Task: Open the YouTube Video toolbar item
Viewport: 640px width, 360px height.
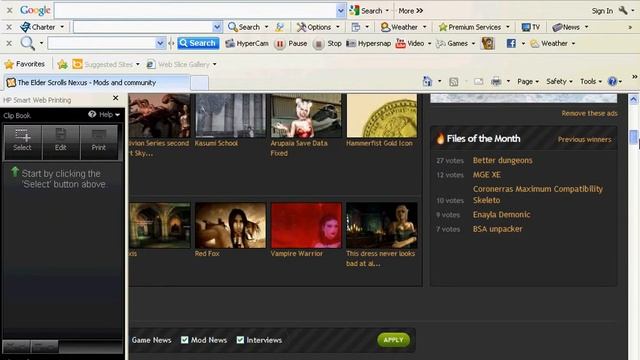Action: pyautogui.click(x=410, y=43)
